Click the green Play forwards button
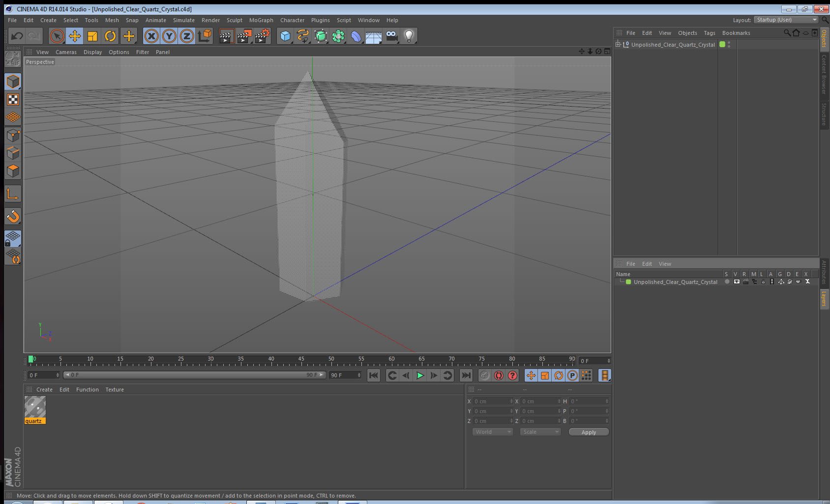Viewport: 830px width, 504px height. pyautogui.click(x=420, y=375)
